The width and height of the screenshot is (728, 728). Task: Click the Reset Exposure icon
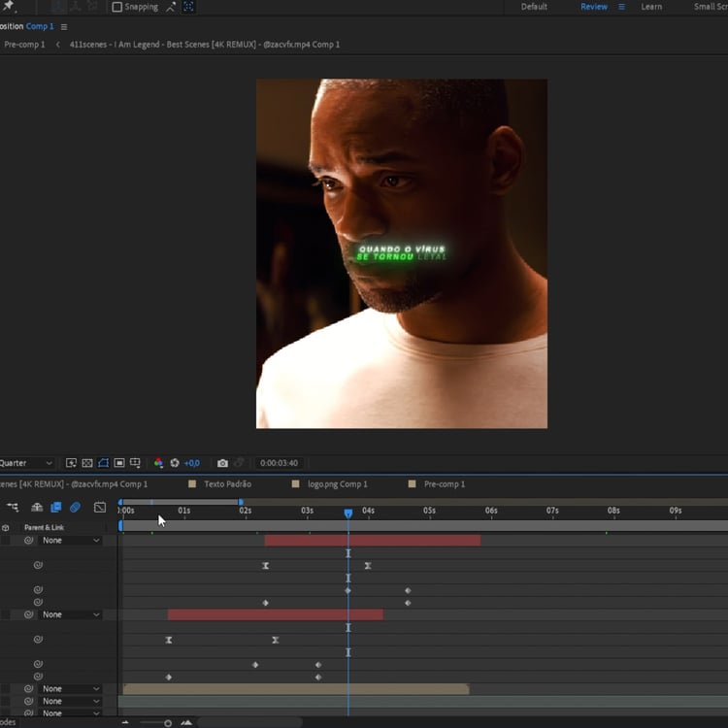point(175,463)
